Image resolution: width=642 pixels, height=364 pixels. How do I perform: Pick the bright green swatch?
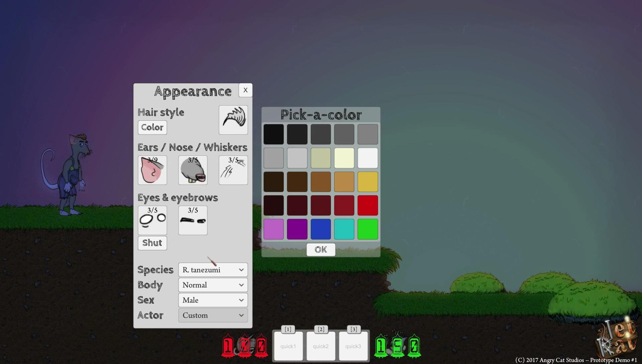click(367, 229)
